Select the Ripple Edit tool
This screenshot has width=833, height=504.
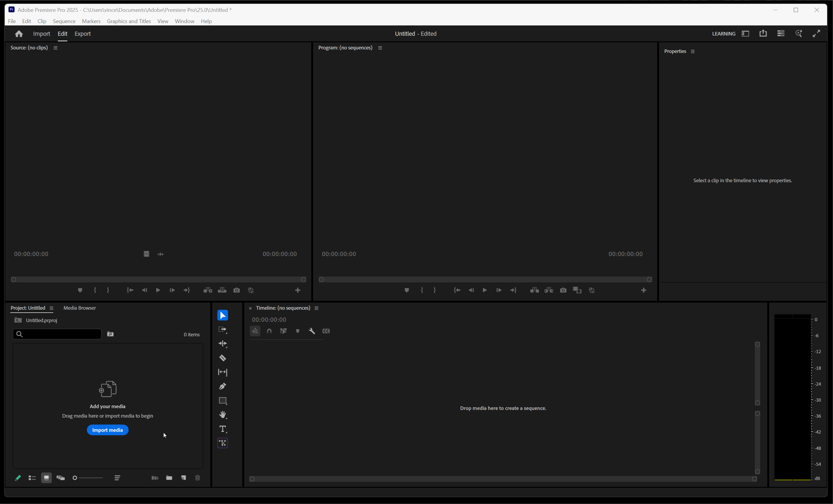223,344
